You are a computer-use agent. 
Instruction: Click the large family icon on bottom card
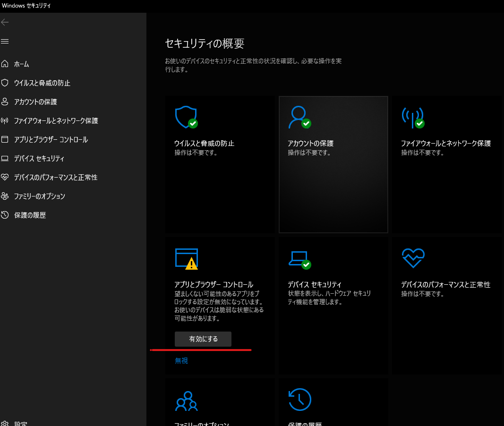pyautogui.click(x=187, y=401)
